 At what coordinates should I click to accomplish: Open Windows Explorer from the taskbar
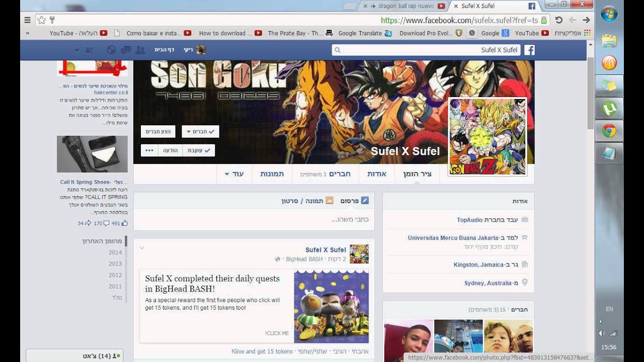click(x=609, y=40)
